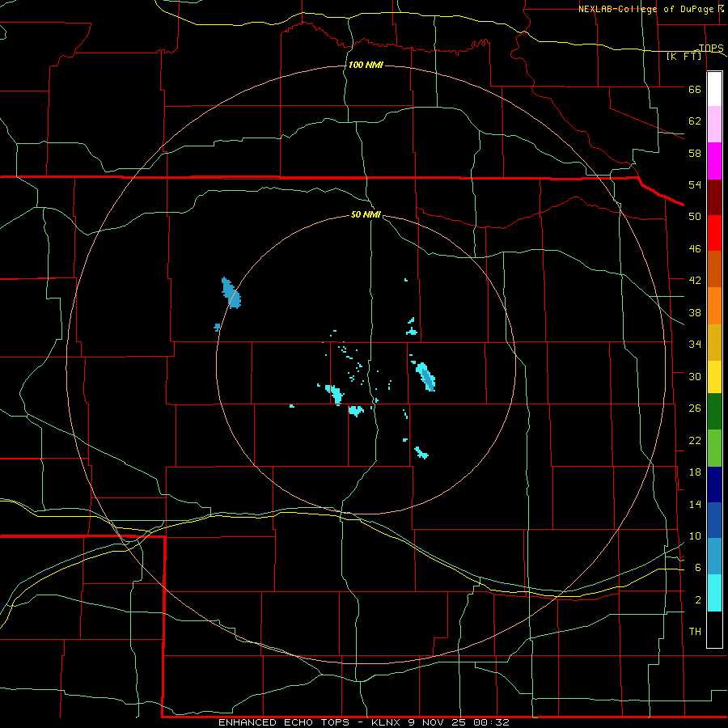The height and width of the screenshot is (728, 728).
Task: Click the 58 legend value
Action: point(695,153)
